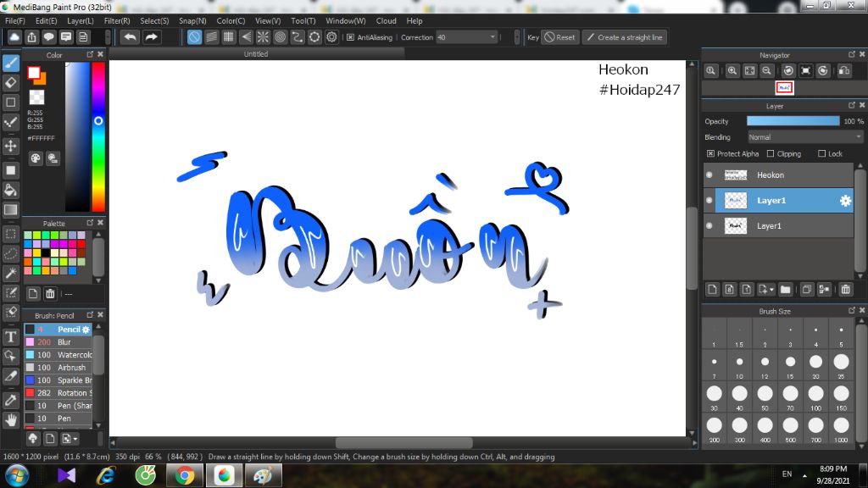The height and width of the screenshot is (488, 868).
Task: Toggle transparent color swatch
Action: pos(36,97)
